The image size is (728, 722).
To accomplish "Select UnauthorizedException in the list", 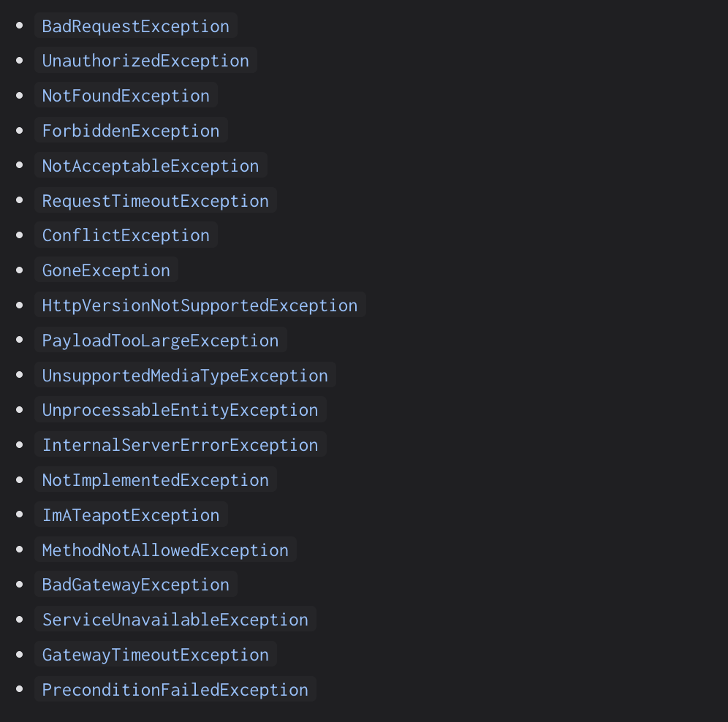I will 145,61.
